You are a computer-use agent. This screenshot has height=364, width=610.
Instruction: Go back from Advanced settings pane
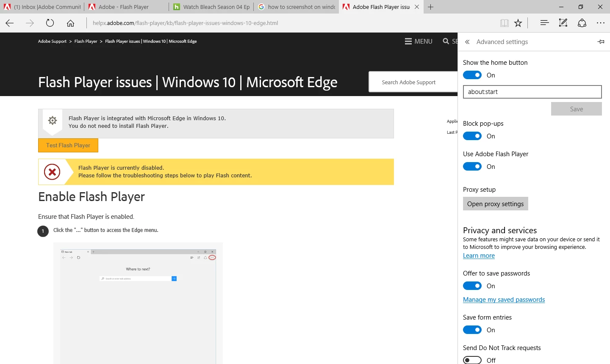[x=467, y=42]
